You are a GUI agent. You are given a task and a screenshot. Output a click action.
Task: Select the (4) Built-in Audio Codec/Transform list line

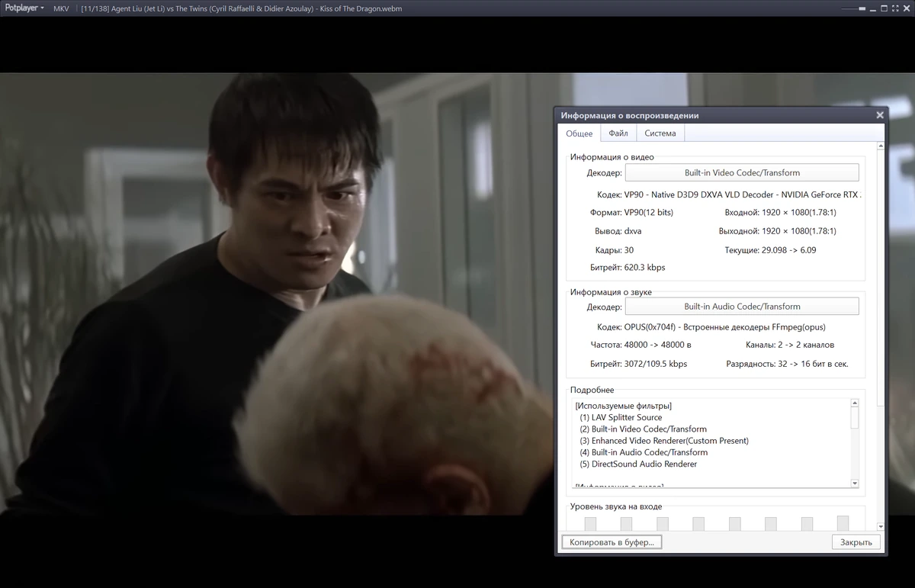(x=644, y=452)
